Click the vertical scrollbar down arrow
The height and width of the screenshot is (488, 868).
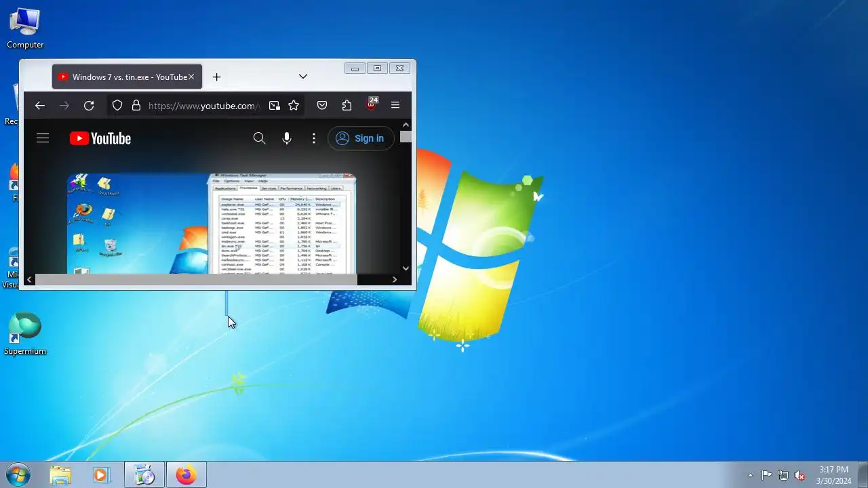tap(406, 268)
